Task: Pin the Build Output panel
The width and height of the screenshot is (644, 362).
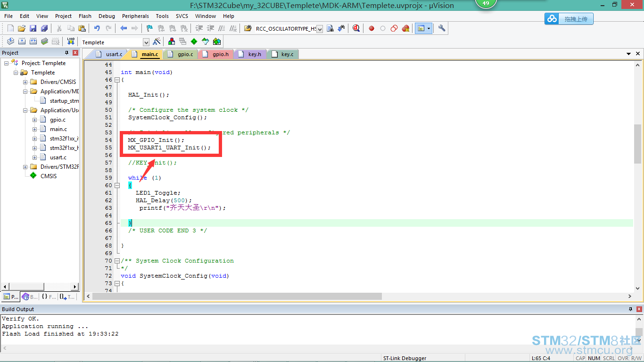Action: (x=630, y=309)
